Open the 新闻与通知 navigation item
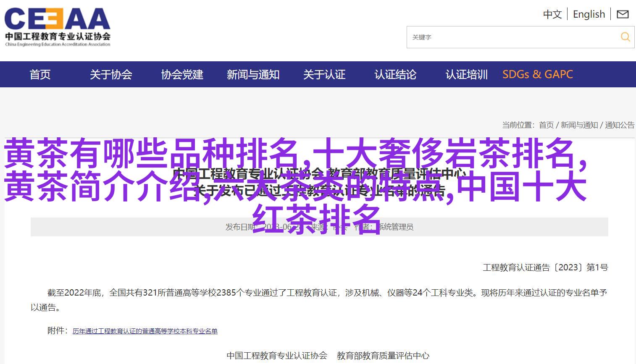The image size is (636, 364). (253, 75)
